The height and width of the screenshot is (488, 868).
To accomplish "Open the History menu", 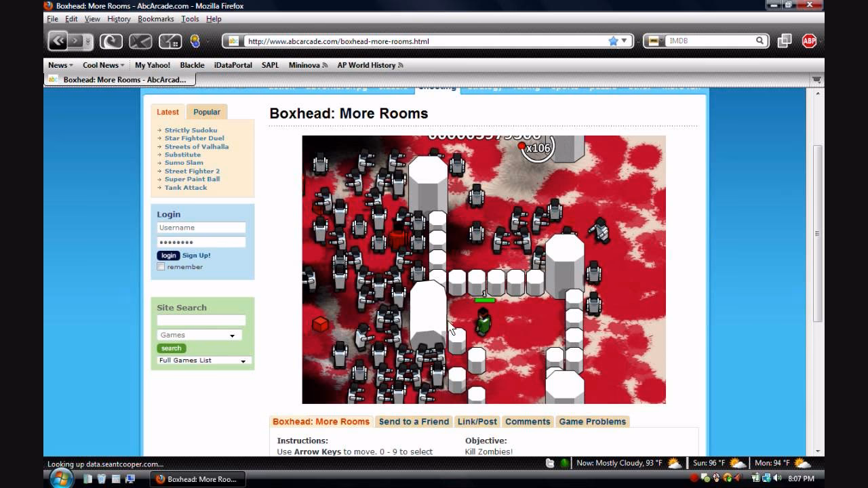I will coord(119,19).
